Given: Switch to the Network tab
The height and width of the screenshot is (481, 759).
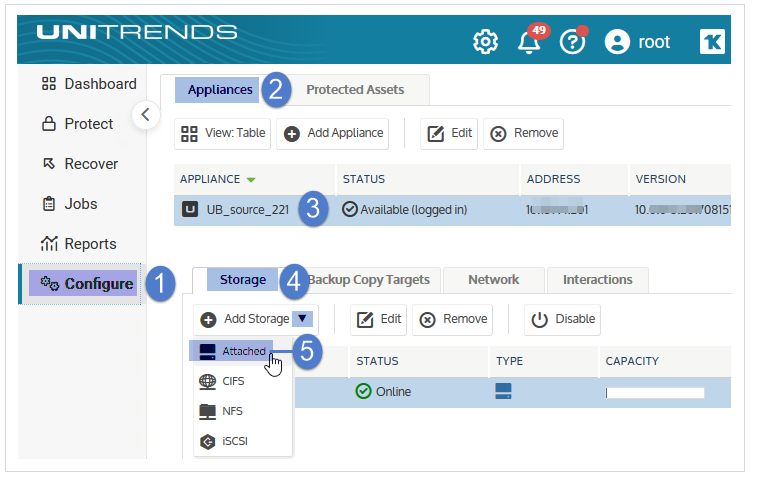Looking at the screenshot, I should pyautogui.click(x=493, y=280).
